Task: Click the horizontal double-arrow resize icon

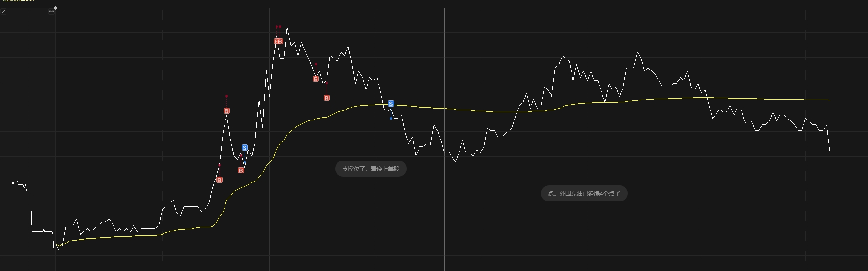Action: [x=51, y=11]
